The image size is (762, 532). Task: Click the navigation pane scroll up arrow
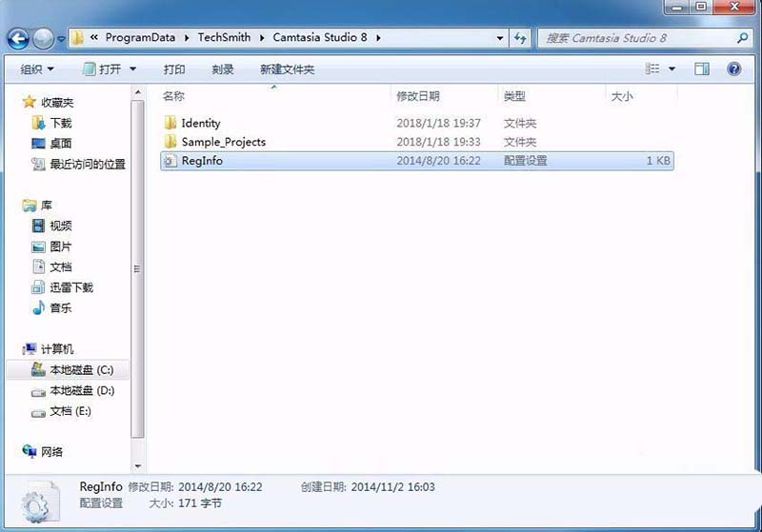point(137,92)
